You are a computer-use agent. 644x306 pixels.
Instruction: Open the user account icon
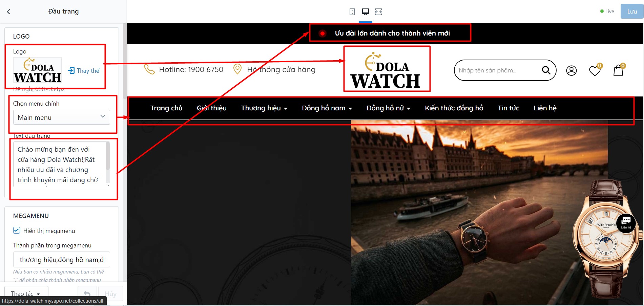pos(572,70)
